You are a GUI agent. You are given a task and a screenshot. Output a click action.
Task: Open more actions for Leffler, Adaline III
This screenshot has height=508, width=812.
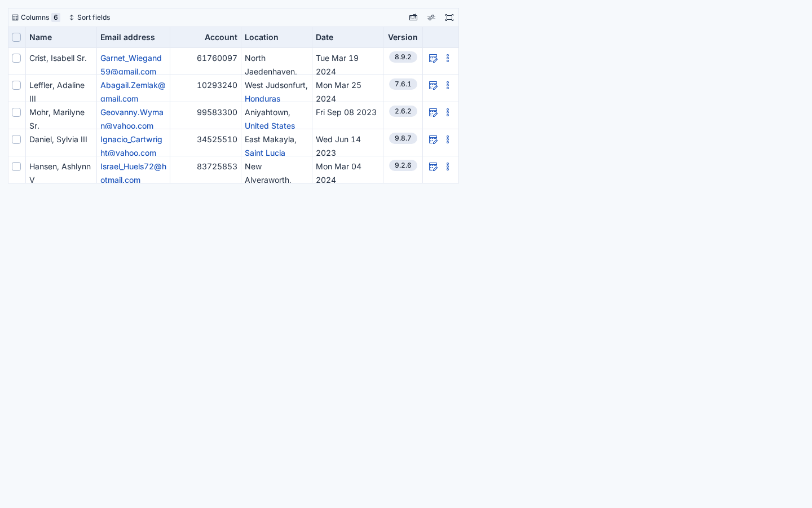[x=448, y=85]
